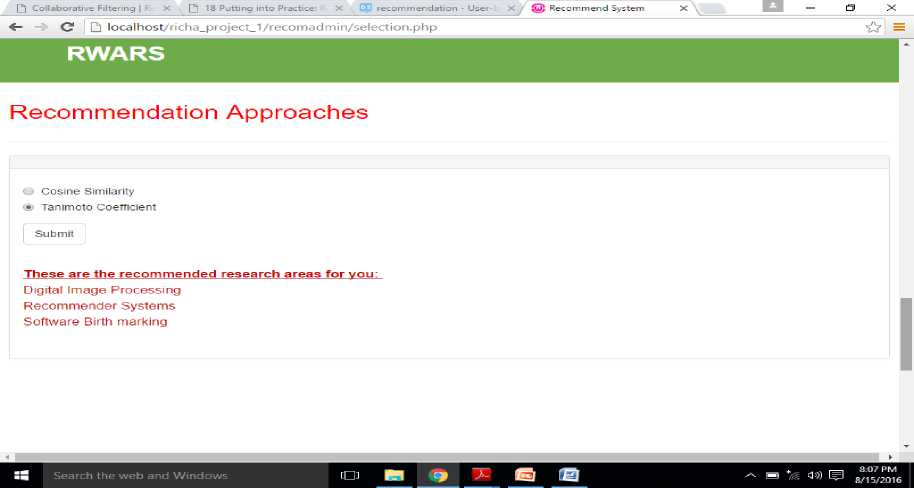914x488 pixels.
Task: Open a new browser tab
Action: tap(711, 8)
